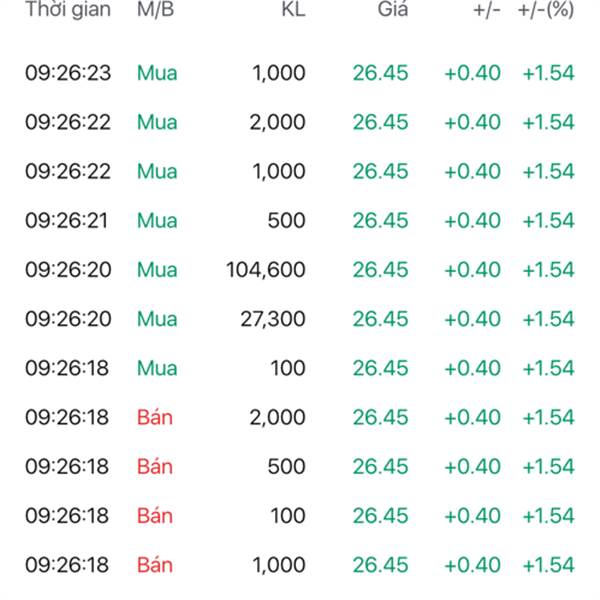Select the Mua trade with 100 volume
Viewport: 600px width, 600px height.
point(300,368)
